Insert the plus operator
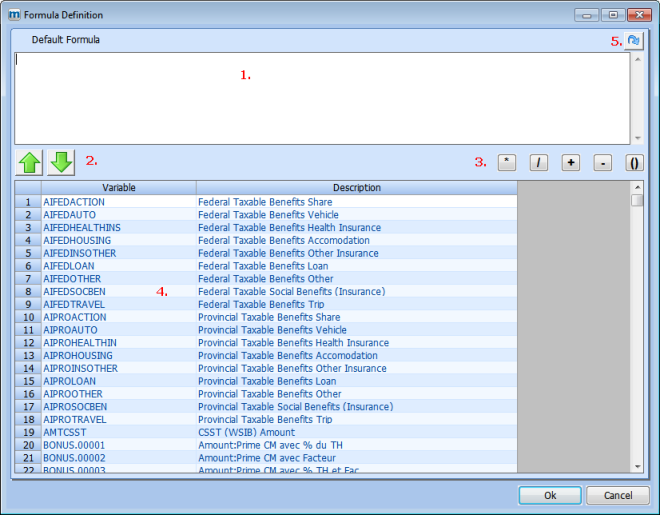Viewport: 660px width, 515px height. pyautogui.click(x=571, y=162)
